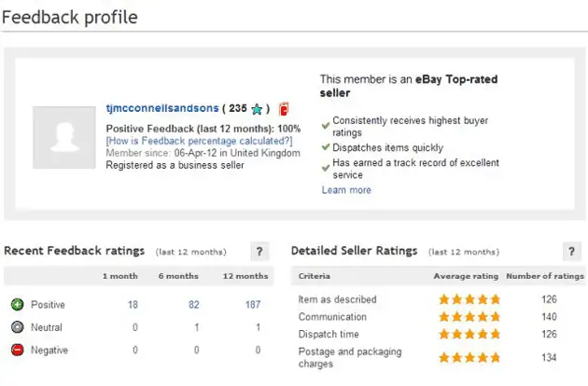View 82 positive ratings from 6 months
The width and height of the screenshot is (588, 386).
(x=193, y=305)
